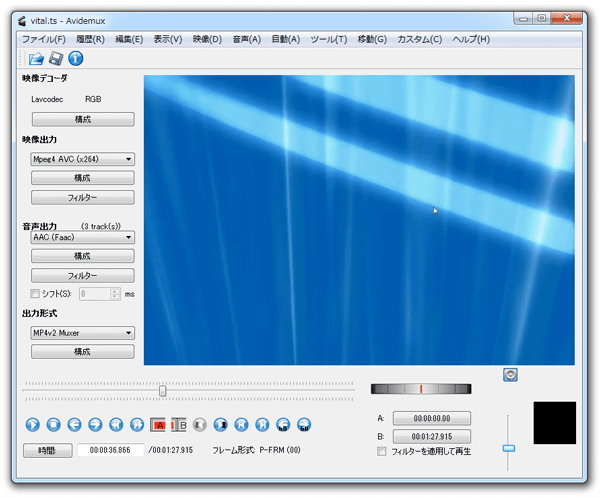Increment the shift ms spinner value
The width and height of the screenshot is (600, 497).
tap(115, 291)
